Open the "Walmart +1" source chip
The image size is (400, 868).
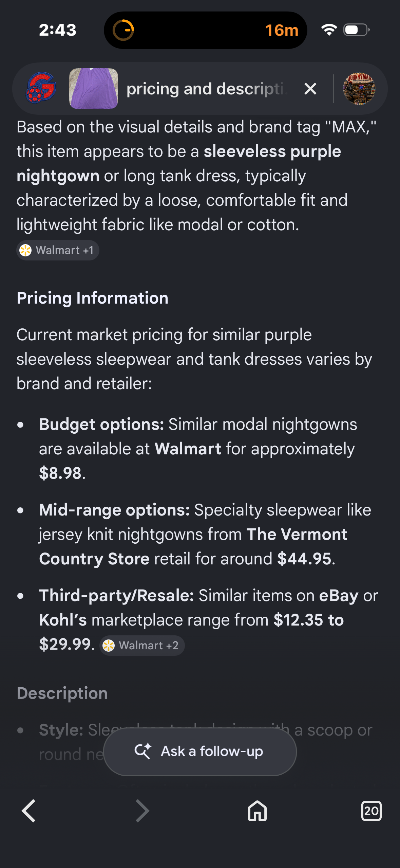click(x=58, y=250)
